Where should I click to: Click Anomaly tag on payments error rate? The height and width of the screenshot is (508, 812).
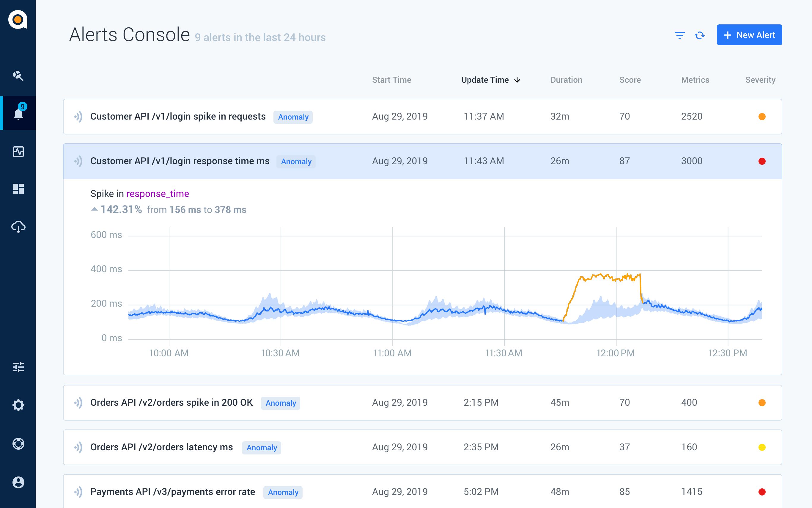click(283, 492)
